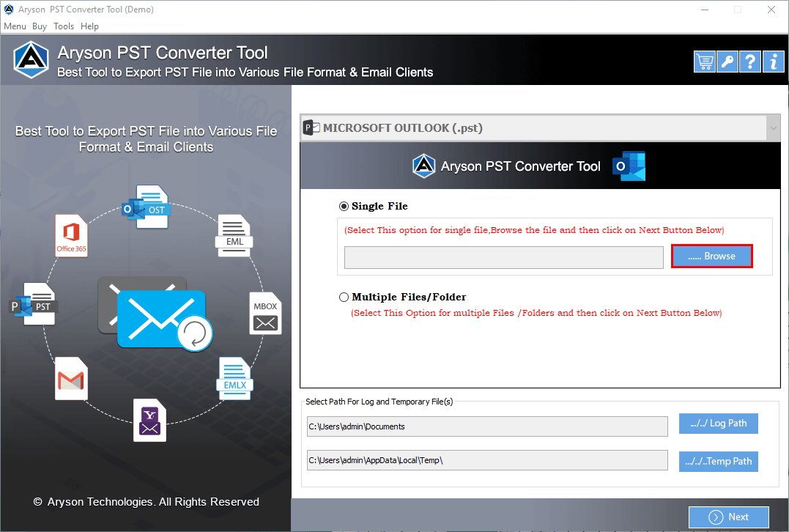
Task: Open the Menu menu
Action: 15,26
